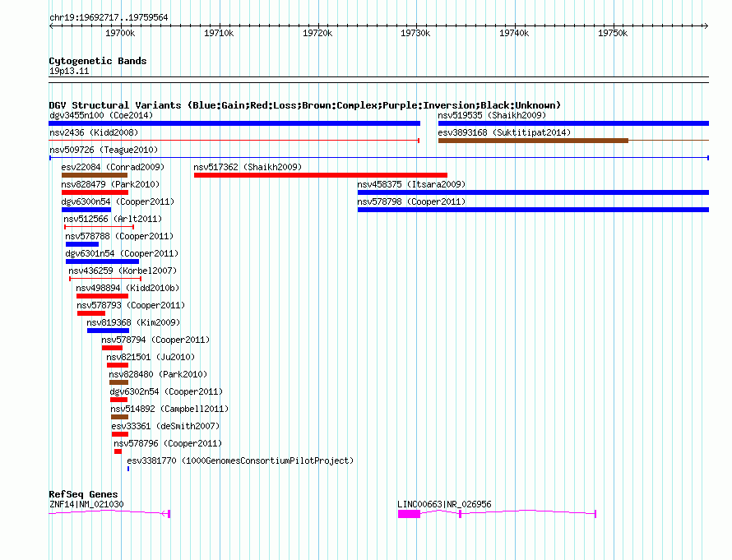Click the 19720k mark on the ruler
The image size is (732, 560).
[x=317, y=33]
